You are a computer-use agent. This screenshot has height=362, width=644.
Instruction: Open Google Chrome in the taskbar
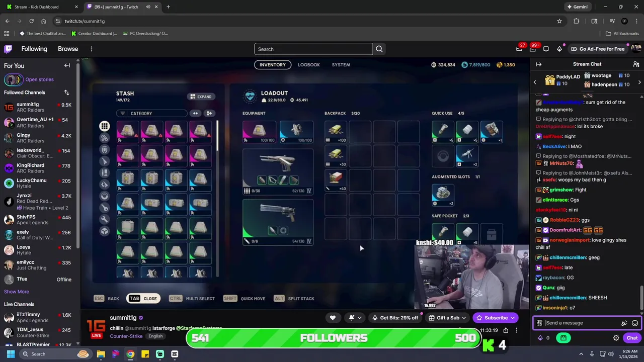(130, 354)
